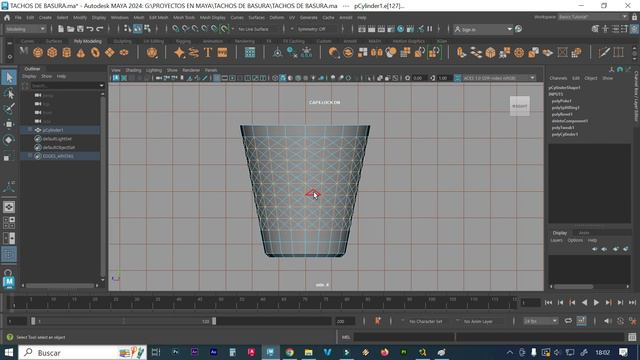Create a polygon disc from the shelf

click(124, 53)
